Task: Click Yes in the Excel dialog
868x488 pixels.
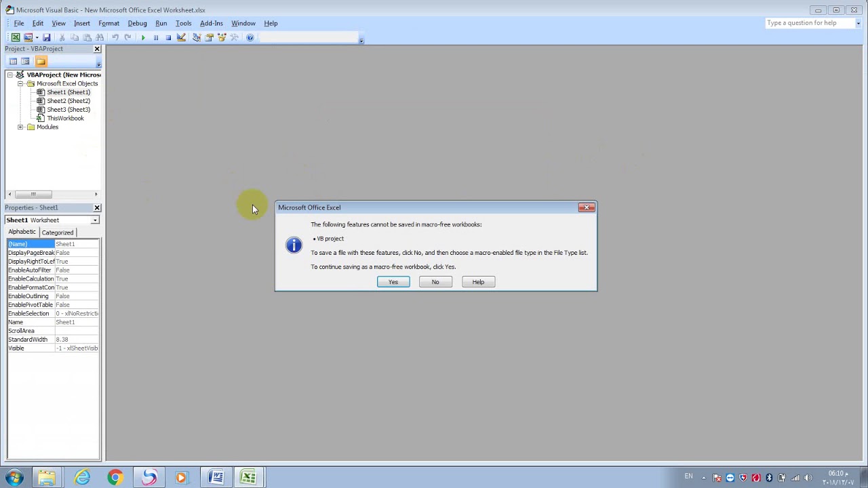Action: tap(393, 282)
